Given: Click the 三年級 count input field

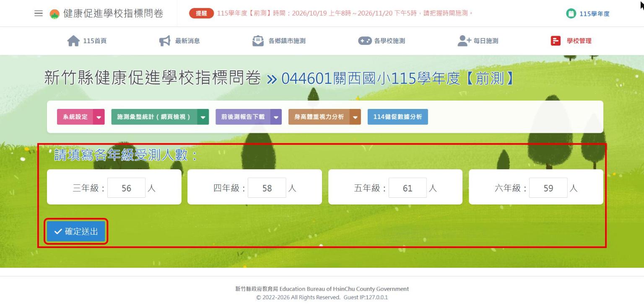Looking at the screenshot, I should (x=126, y=188).
